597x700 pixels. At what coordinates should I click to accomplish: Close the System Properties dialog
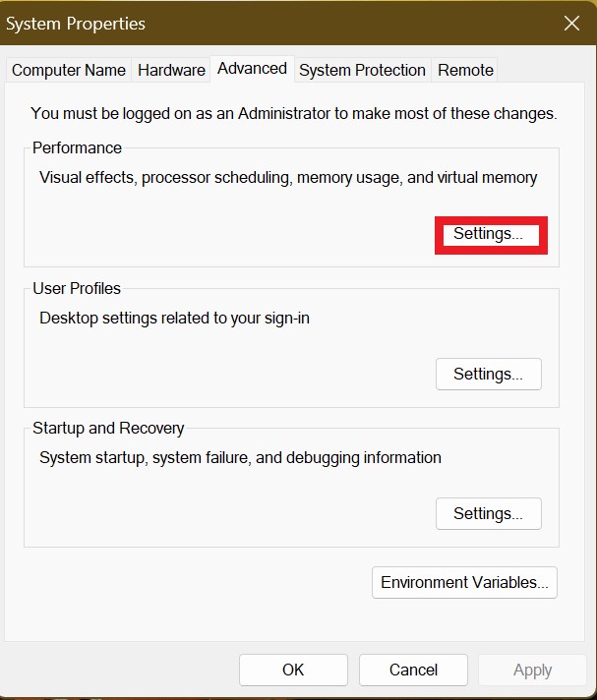571,23
